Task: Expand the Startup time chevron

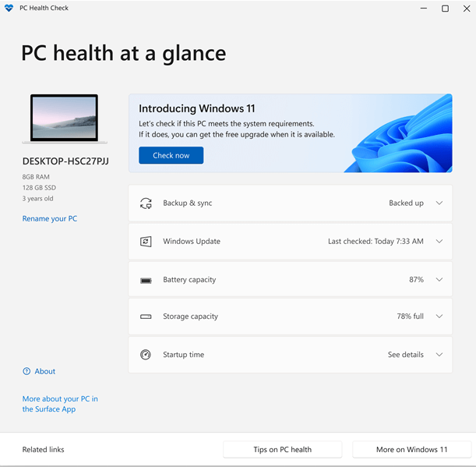Action: (x=439, y=355)
